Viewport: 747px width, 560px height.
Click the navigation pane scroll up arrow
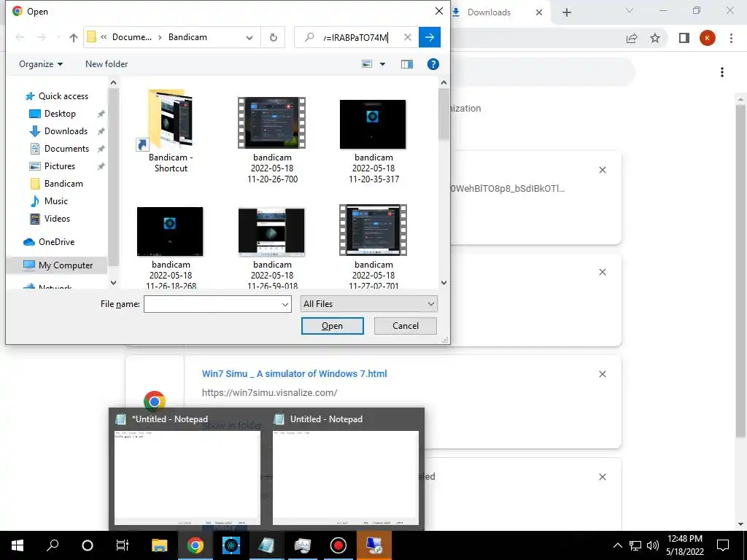(x=113, y=83)
